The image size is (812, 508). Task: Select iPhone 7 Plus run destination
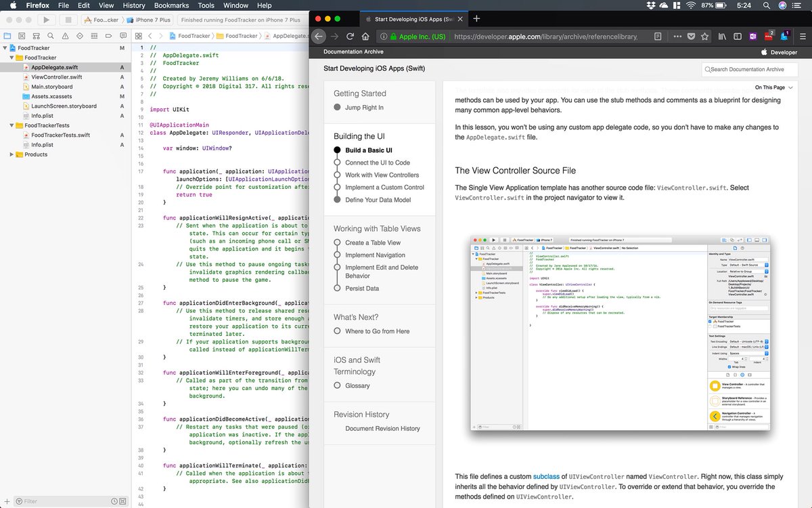coord(148,20)
